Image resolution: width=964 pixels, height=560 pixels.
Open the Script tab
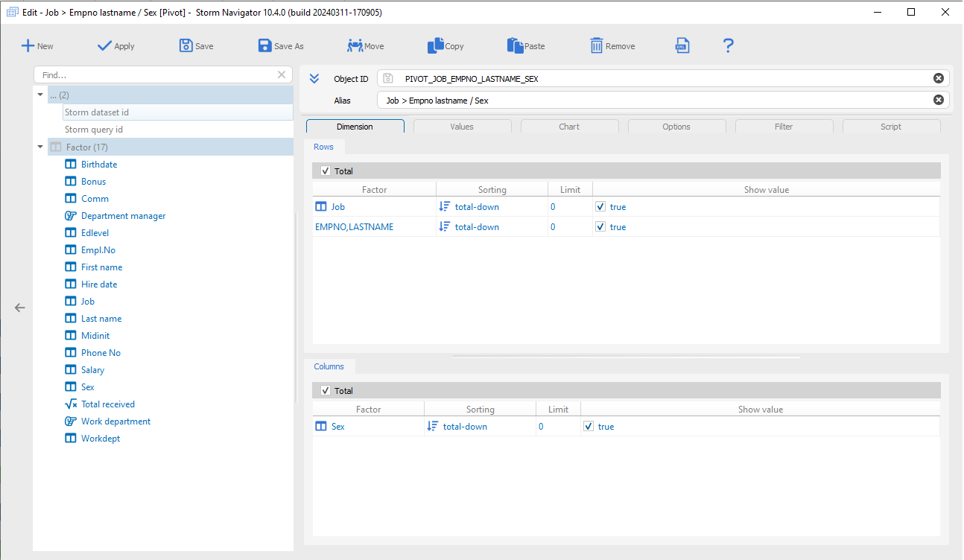click(891, 127)
